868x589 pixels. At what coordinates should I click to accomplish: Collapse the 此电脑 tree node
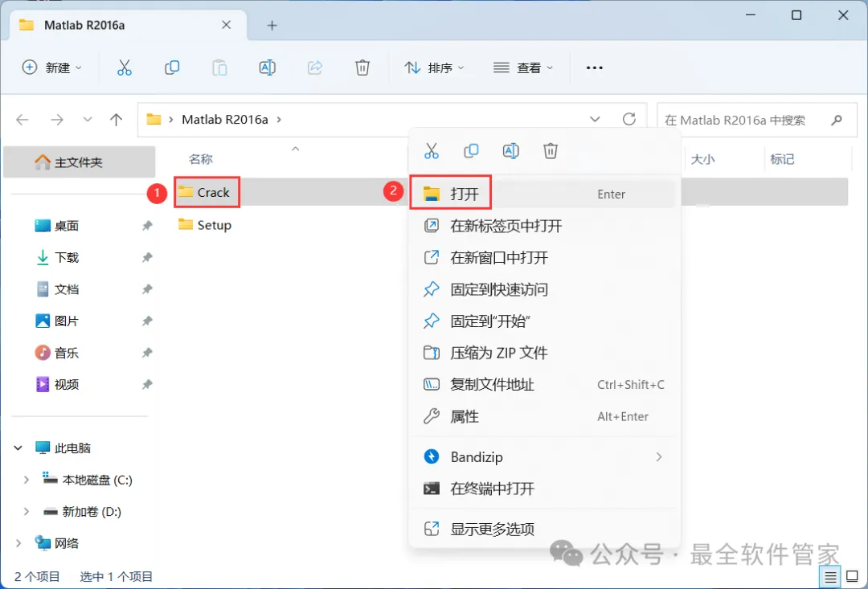click(x=18, y=448)
